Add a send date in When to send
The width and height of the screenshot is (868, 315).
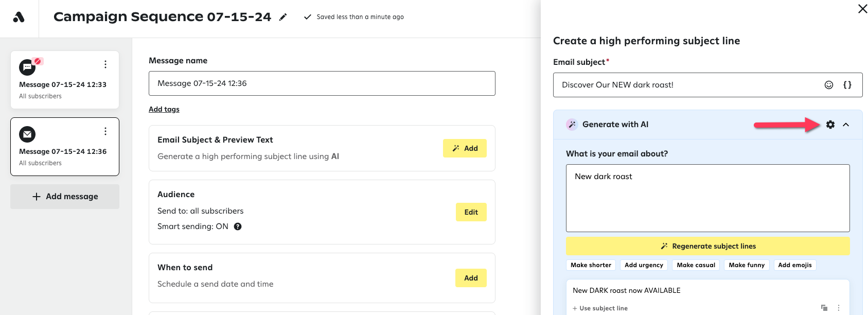point(471,278)
